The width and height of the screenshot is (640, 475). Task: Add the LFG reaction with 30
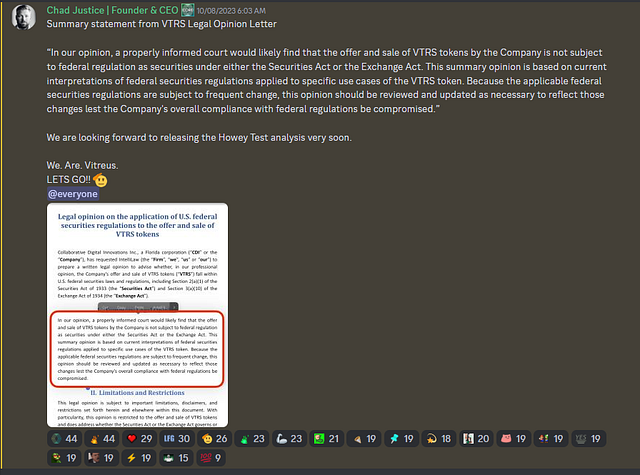tap(177, 439)
